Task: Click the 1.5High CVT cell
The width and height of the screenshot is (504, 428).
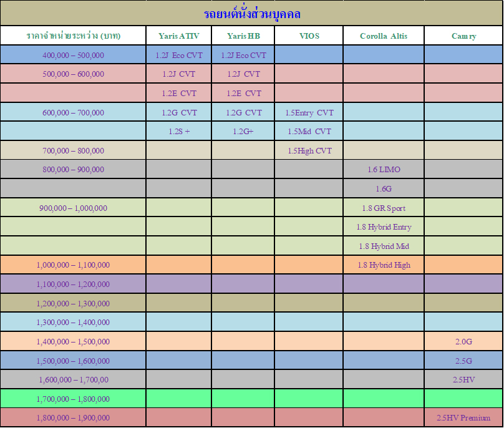Action: pyautogui.click(x=309, y=150)
